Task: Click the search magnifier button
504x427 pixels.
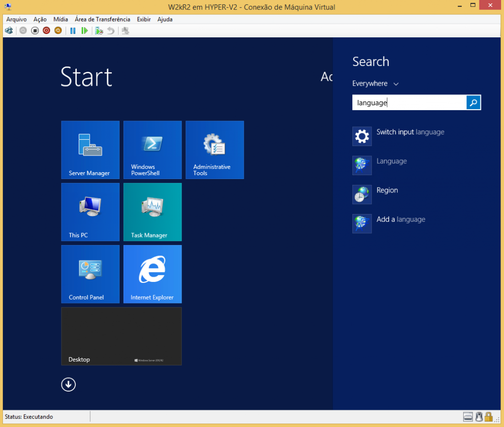Action: coord(473,102)
